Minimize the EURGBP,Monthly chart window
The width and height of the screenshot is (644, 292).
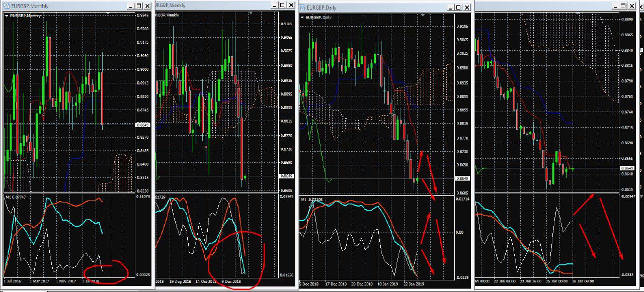[x=131, y=6]
